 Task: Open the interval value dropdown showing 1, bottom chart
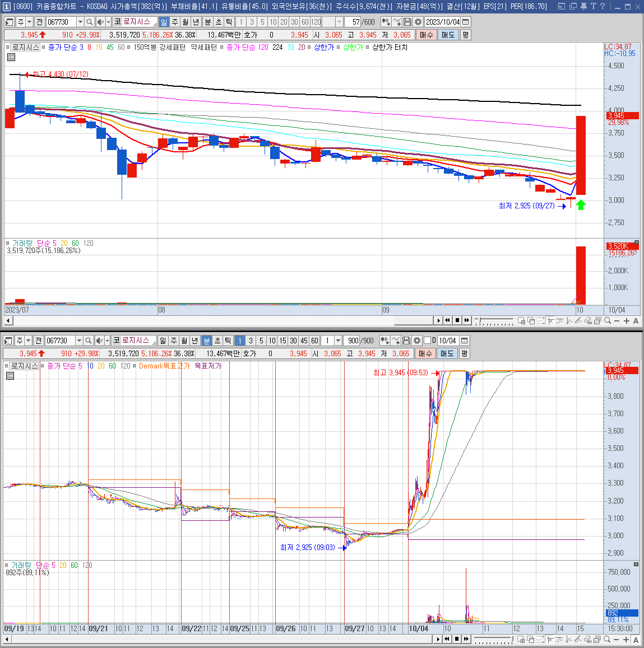point(338,341)
